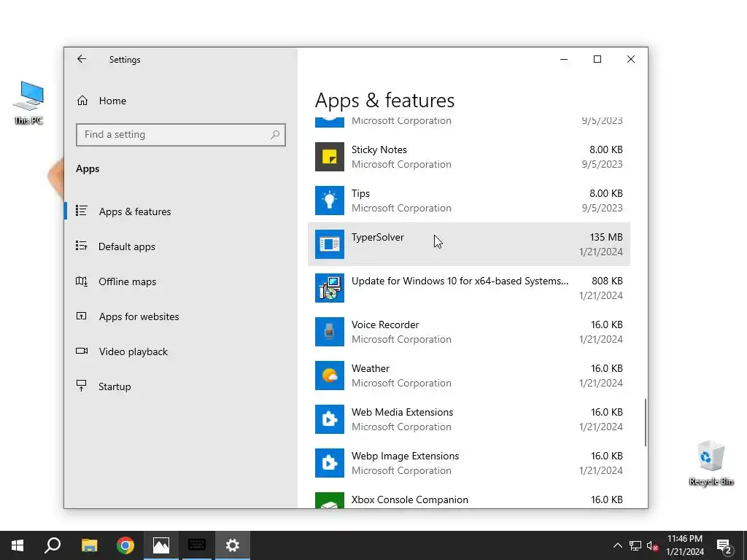Select the Webp Image Extensions icon
Viewport: 747px width, 560px height.
(330, 463)
